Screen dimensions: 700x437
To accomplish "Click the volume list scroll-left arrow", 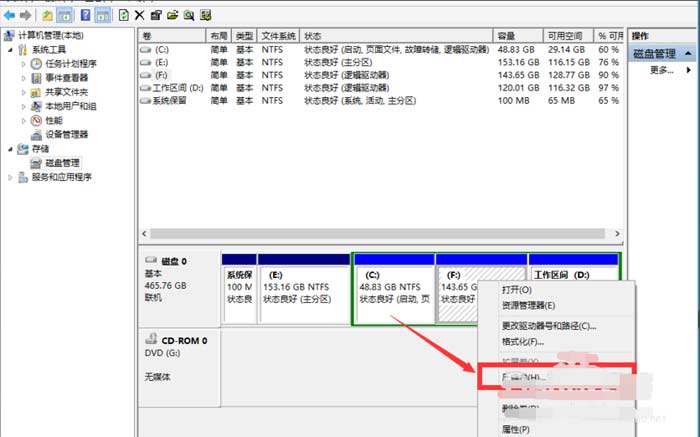I will pyautogui.click(x=144, y=233).
